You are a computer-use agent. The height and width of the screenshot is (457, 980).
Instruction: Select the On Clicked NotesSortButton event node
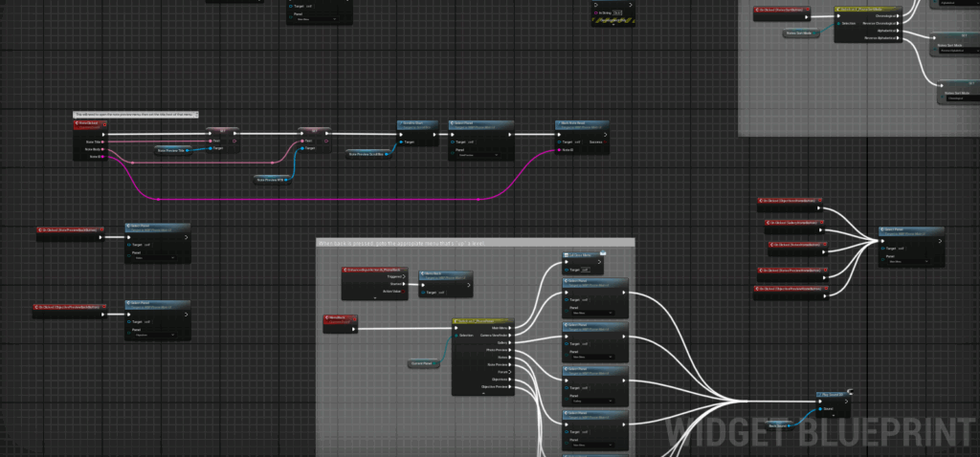(780, 11)
